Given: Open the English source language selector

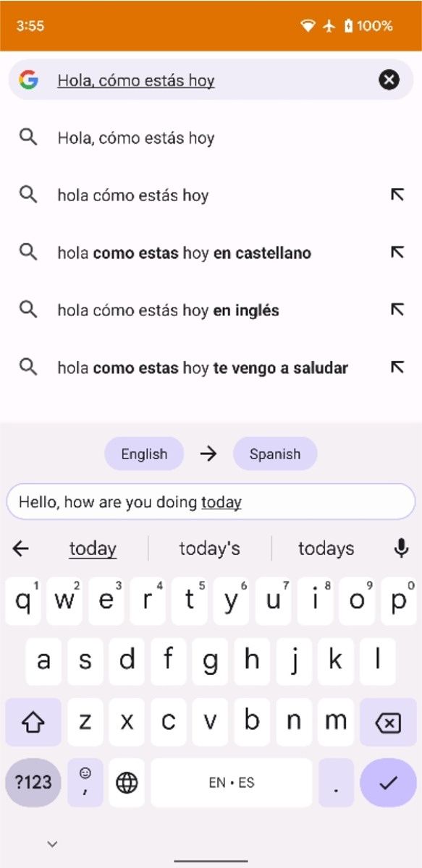Looking at the screenshot, I should 143,454.
